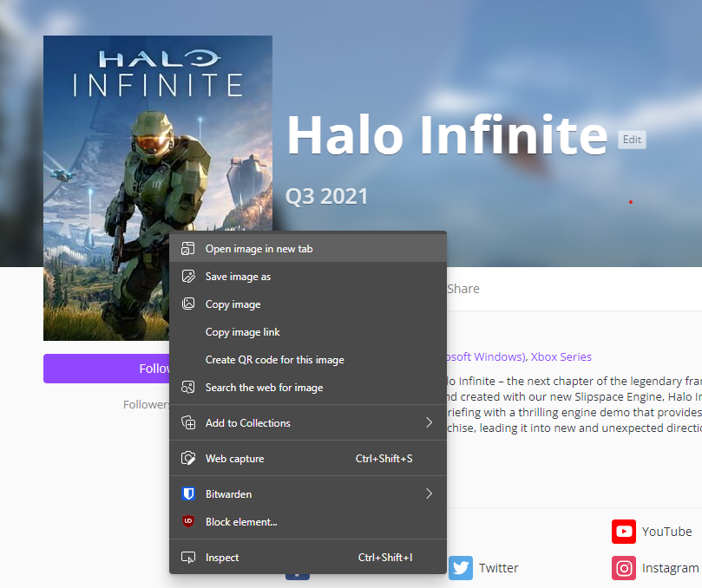
Task: Expand the Bitwarden submenu arrow
Action: coord(429,493)
